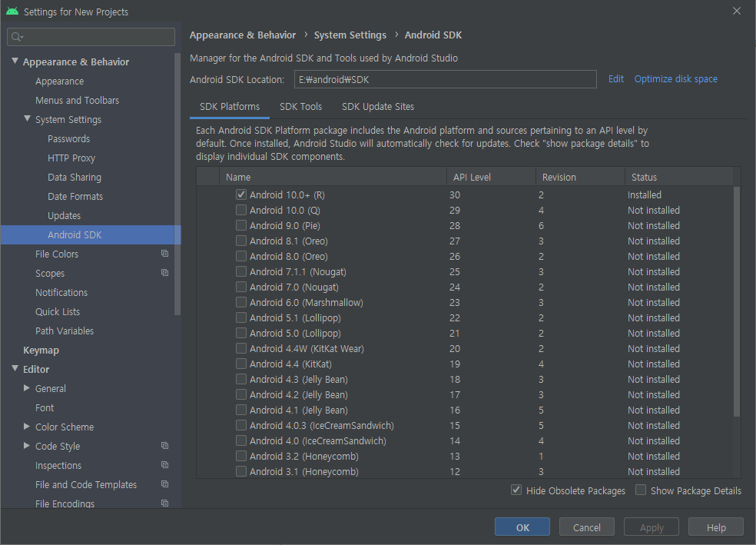Check Android 4.4 (KitKat) platform
Viewport: 756px width, 545px height.
241,364
